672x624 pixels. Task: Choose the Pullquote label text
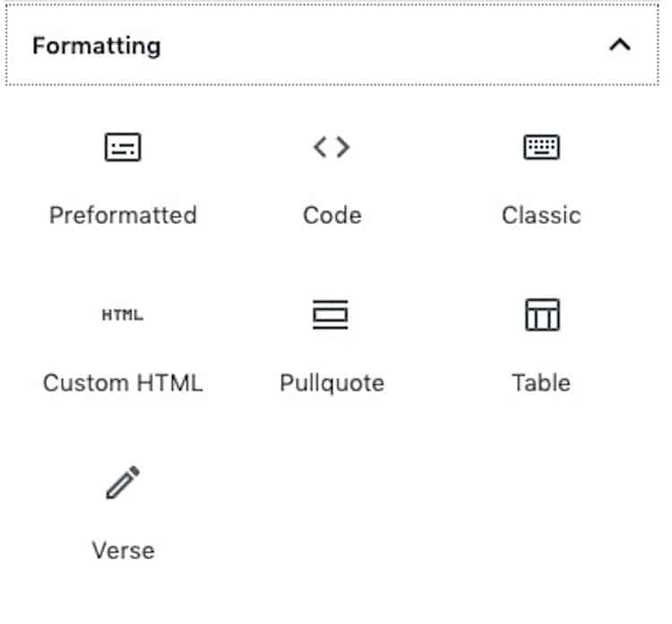332,383
